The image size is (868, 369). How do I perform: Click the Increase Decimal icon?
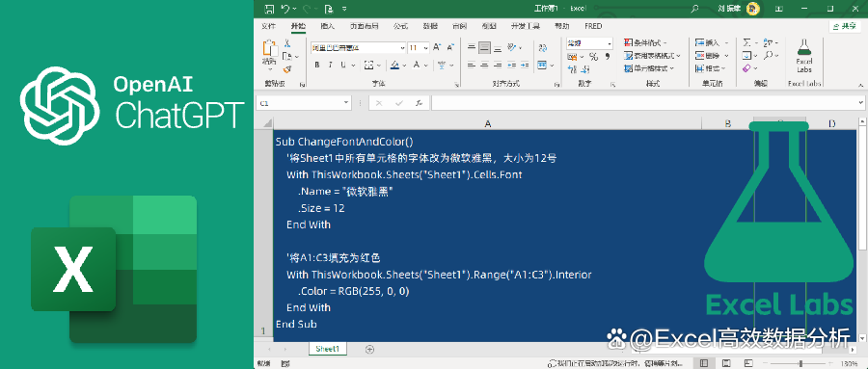(x=572, y=69)
